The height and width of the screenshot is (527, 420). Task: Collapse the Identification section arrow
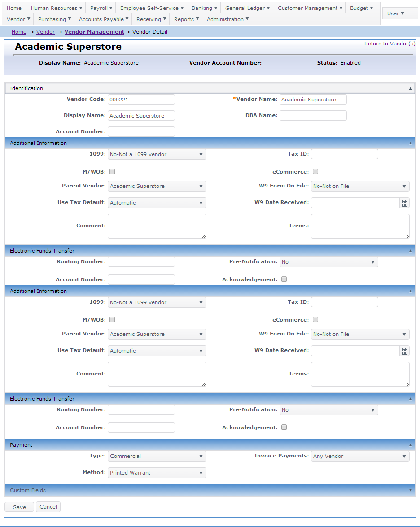click(x=410, y=88)
